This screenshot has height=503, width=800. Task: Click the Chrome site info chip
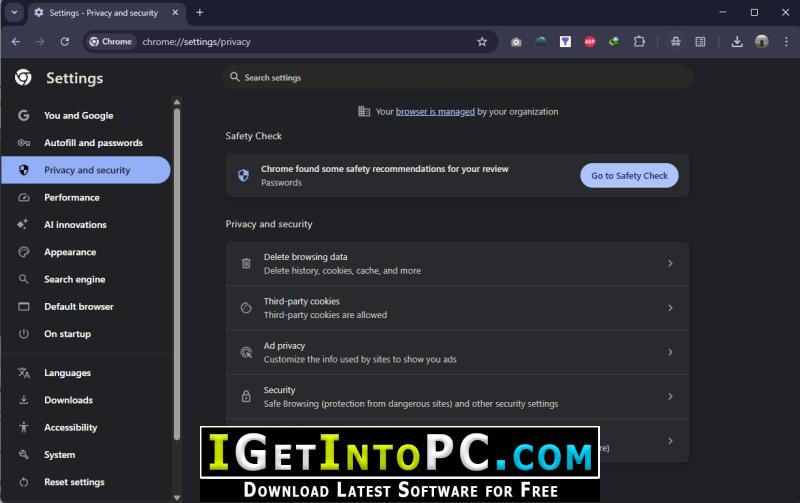111,42
